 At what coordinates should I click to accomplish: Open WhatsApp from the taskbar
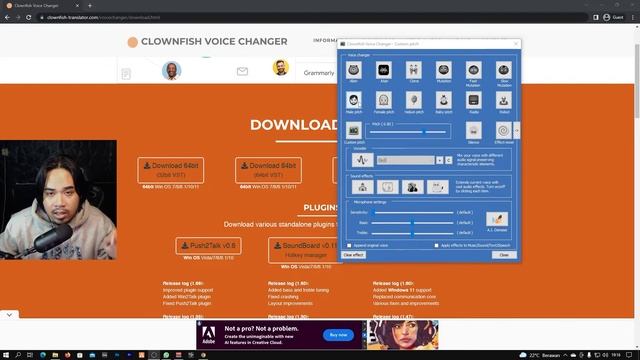coord(166,355)
